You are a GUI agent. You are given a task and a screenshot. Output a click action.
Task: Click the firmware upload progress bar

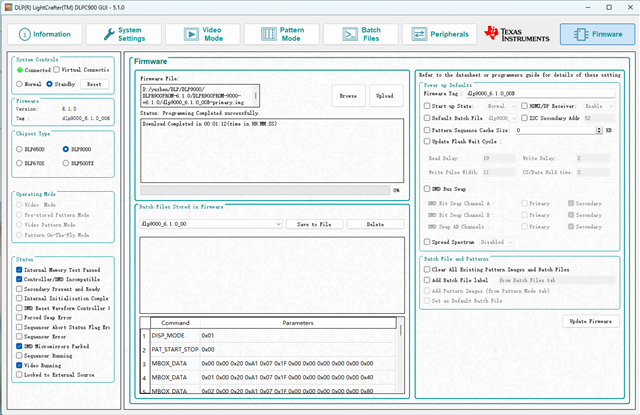pyautogui.click(x=265, y=190)
